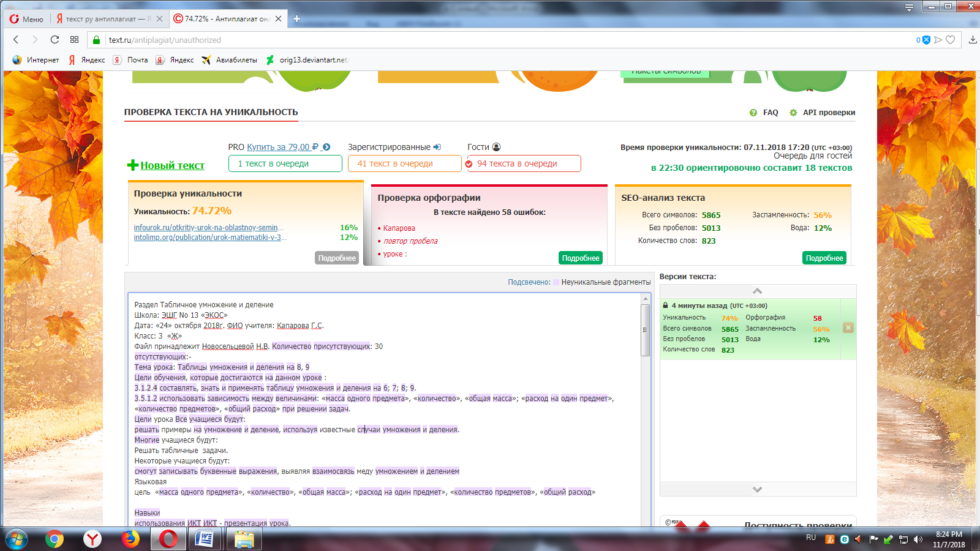Click the 'повтор пробела' error entry
The height and width of the screenshot is (551, 980).
coord(410,241)
